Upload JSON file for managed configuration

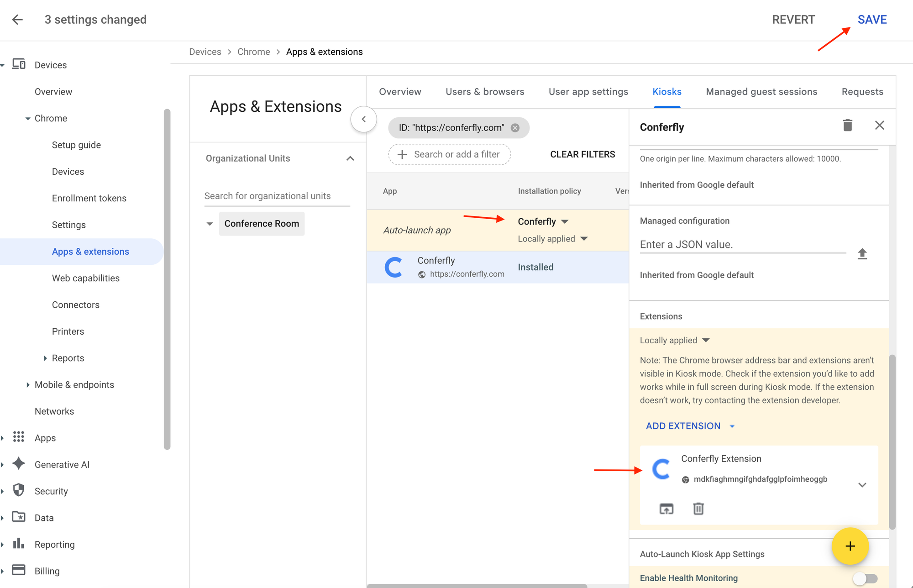[x=862, y=254]
